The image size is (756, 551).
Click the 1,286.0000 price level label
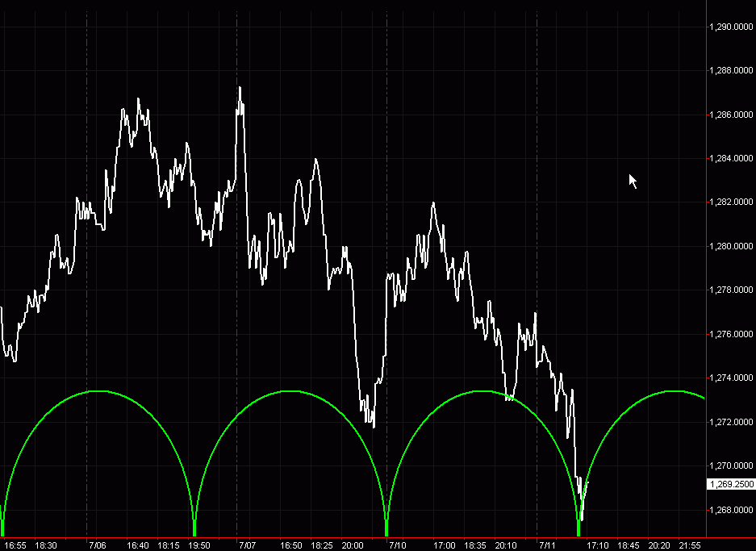click(x=731, y=115)
